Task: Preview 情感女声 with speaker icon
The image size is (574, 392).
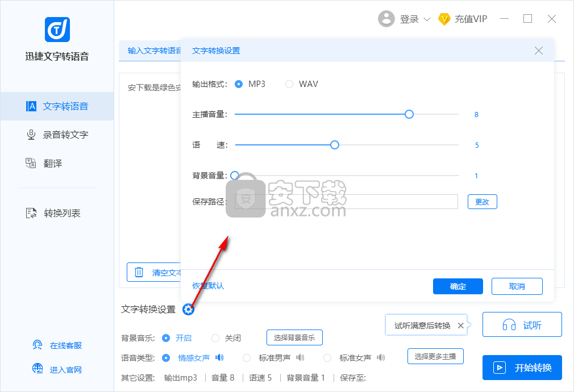Action: (x=219, y=357)
